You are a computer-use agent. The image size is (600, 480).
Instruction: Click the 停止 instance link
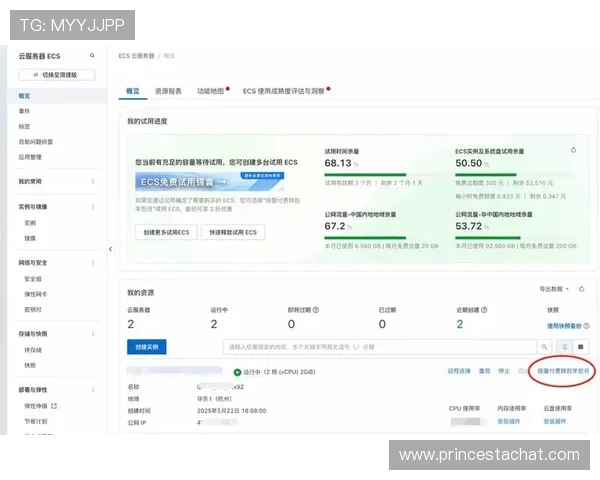point(504,371)
